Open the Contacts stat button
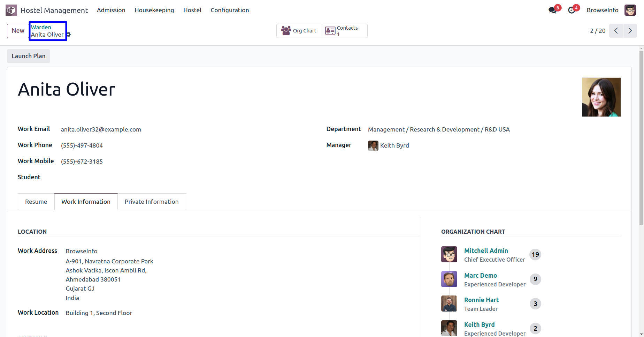The width and height of the screenshot is (644, 337). tap(345, 31)
